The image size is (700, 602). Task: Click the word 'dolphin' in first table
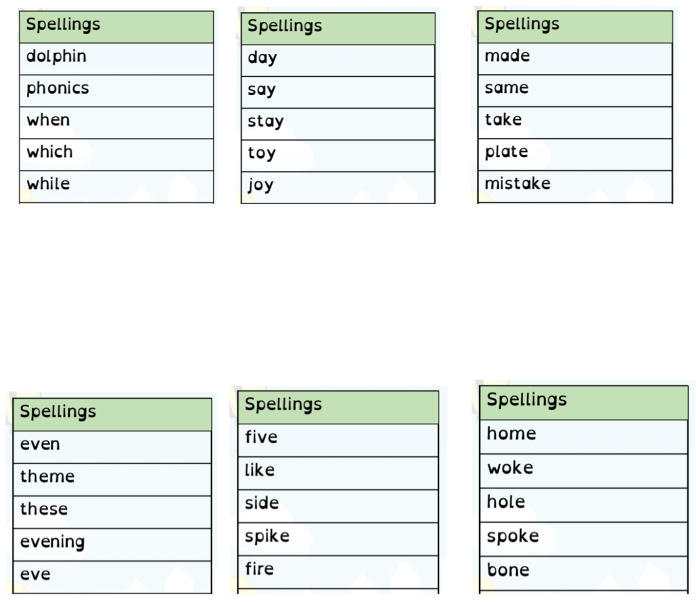(x=56, y=56)
